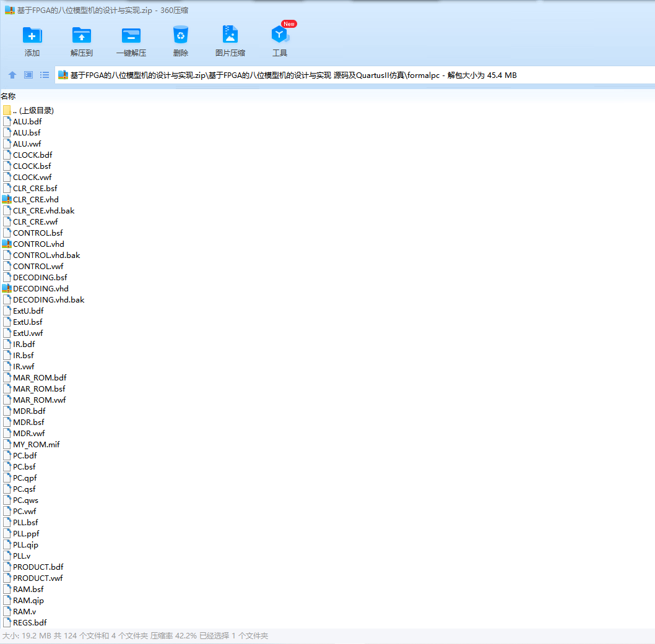Select file PC.qws
Image resolution: width=655 pixels, height=644 pixels.
21,500
